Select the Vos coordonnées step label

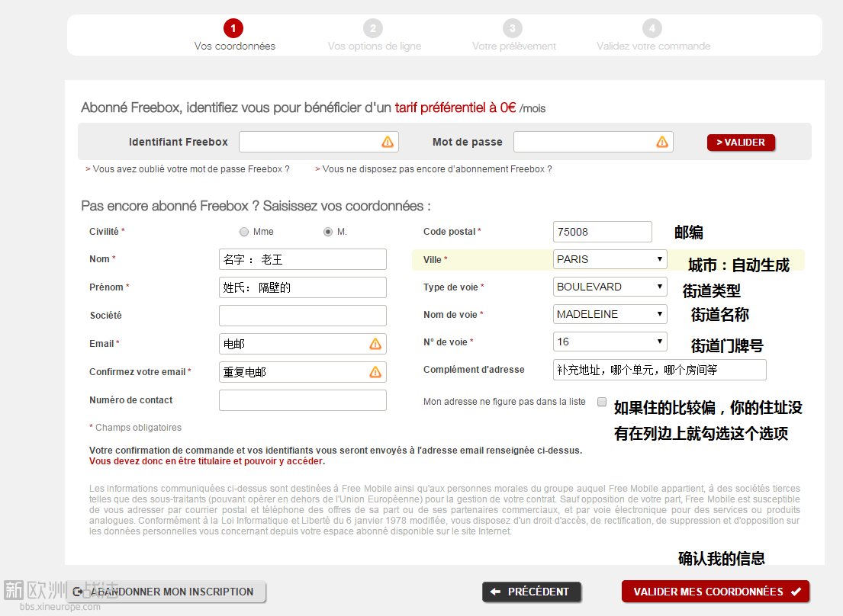click(x=234, y=47)
